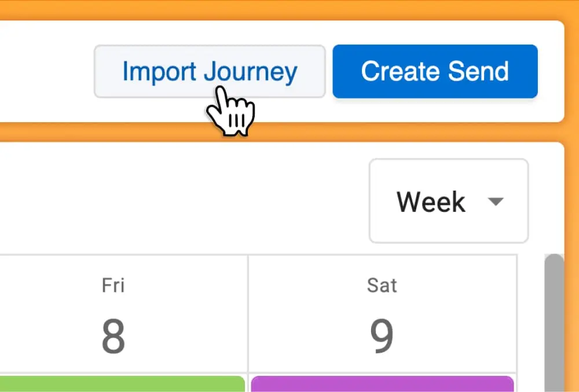Select the Saturday 9 column header

pyautogui.click(x=382, y=314)
